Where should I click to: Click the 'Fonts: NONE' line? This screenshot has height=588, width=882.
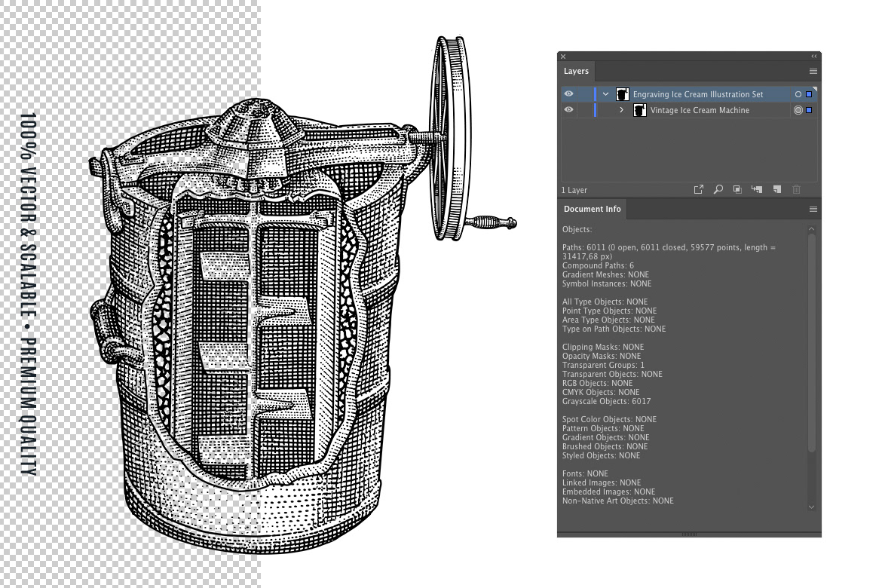click(x=585, y=473)
